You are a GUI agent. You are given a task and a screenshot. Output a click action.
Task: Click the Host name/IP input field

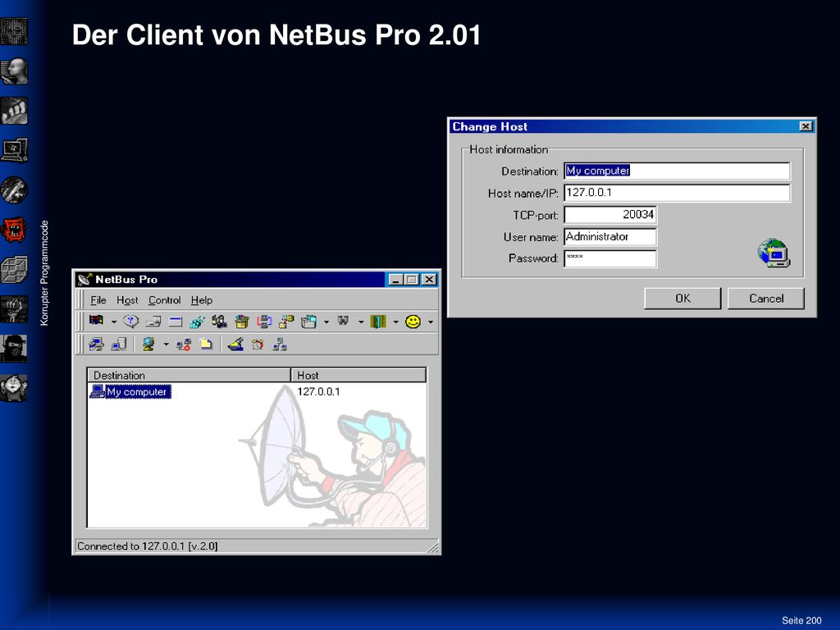click(677, 193)
